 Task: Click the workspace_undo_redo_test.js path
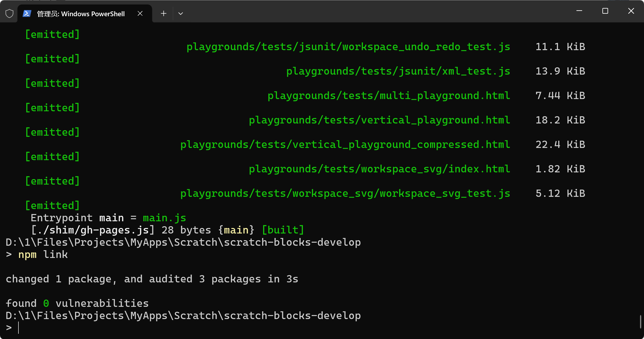click(348, 47)
